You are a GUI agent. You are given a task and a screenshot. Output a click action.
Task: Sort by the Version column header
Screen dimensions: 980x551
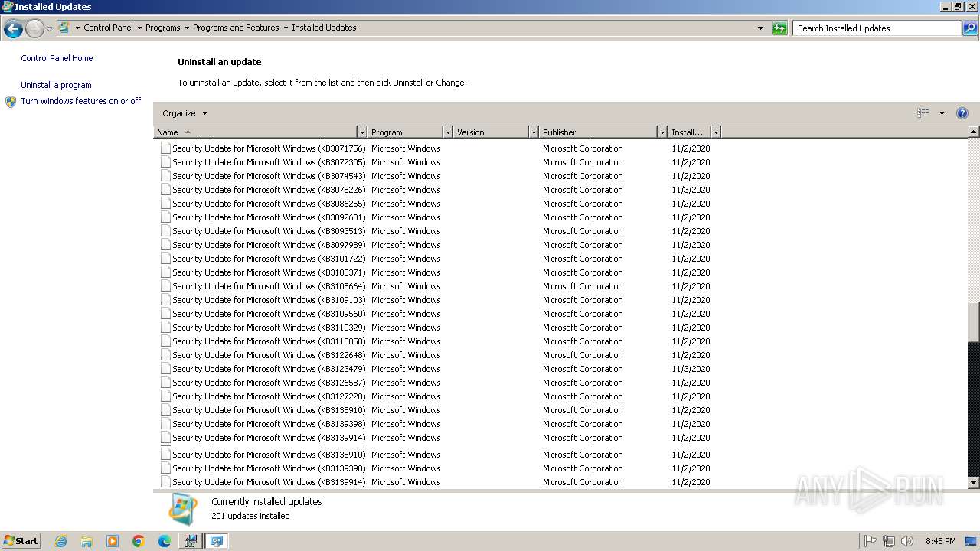tap(491, 132)
